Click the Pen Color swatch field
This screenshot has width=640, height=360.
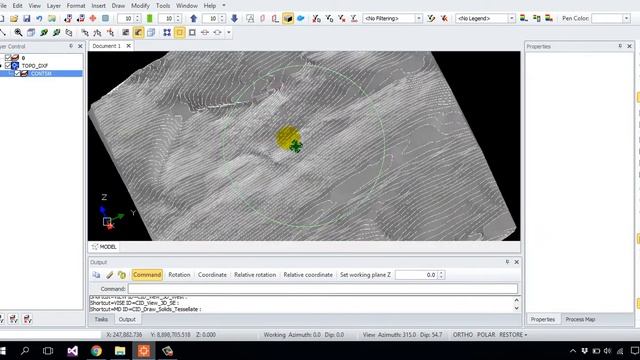pos(607,18)
